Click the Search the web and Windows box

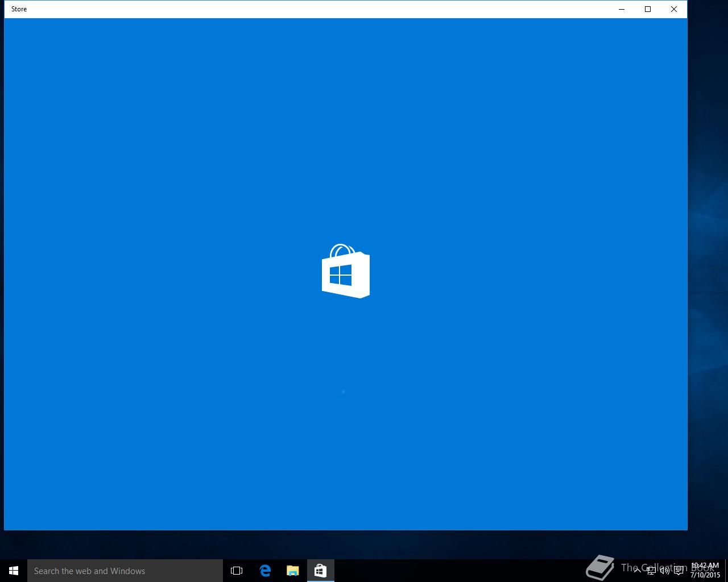[125, 571]
